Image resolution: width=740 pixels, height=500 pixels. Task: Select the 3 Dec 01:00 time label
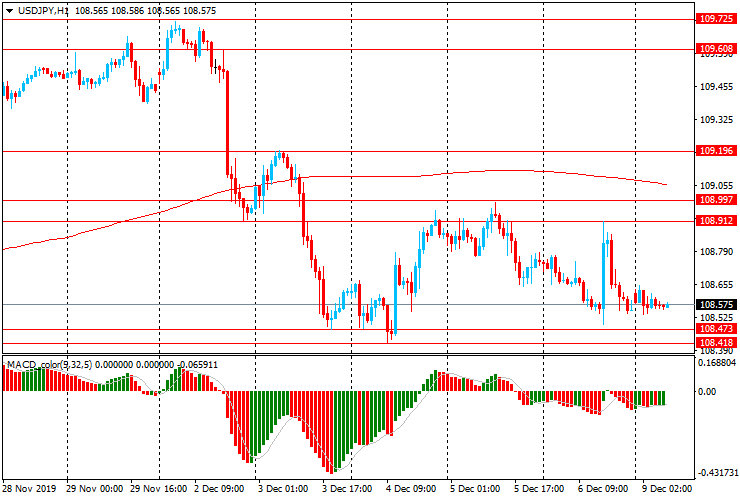coord(283,488)
